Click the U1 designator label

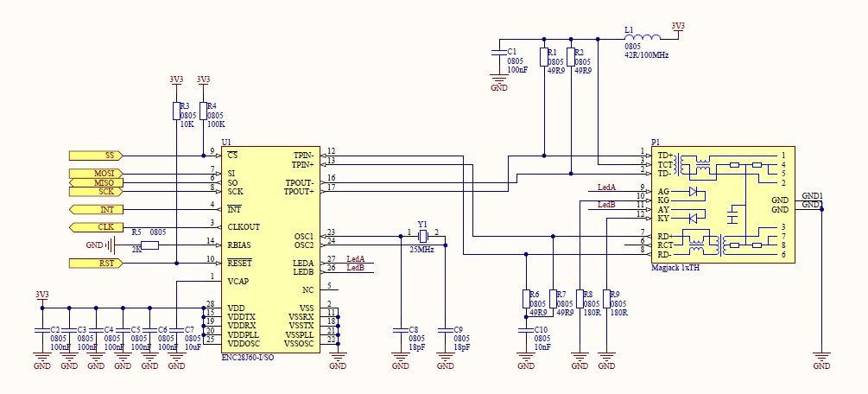(226, 142)
